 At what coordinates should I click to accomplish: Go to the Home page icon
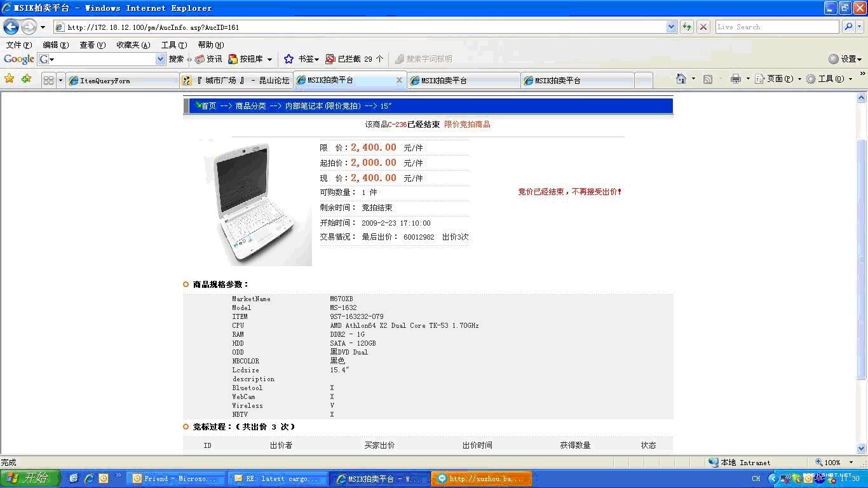pyautogui.click(x=681, y=79)
